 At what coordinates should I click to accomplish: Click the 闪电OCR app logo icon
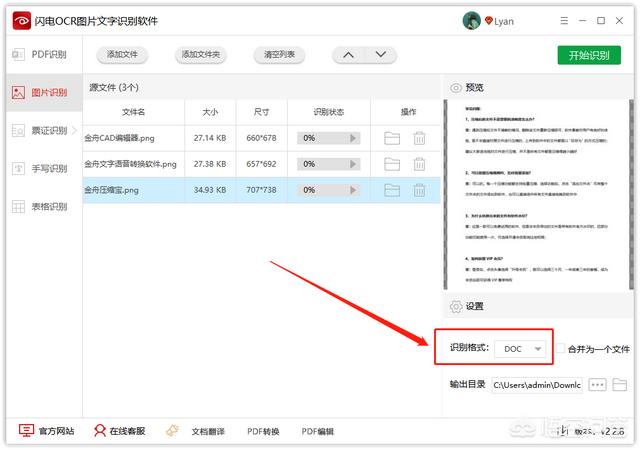(x=22, y=20)
